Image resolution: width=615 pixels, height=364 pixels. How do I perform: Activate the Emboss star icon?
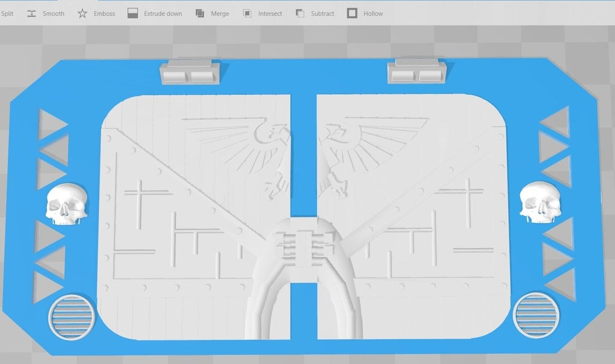(x=82, y=13)
